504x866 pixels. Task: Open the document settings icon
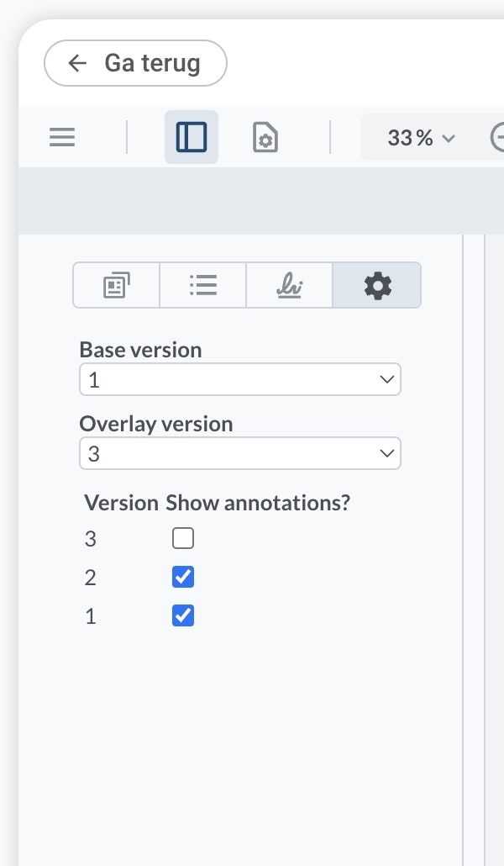[x=265, y=137]
